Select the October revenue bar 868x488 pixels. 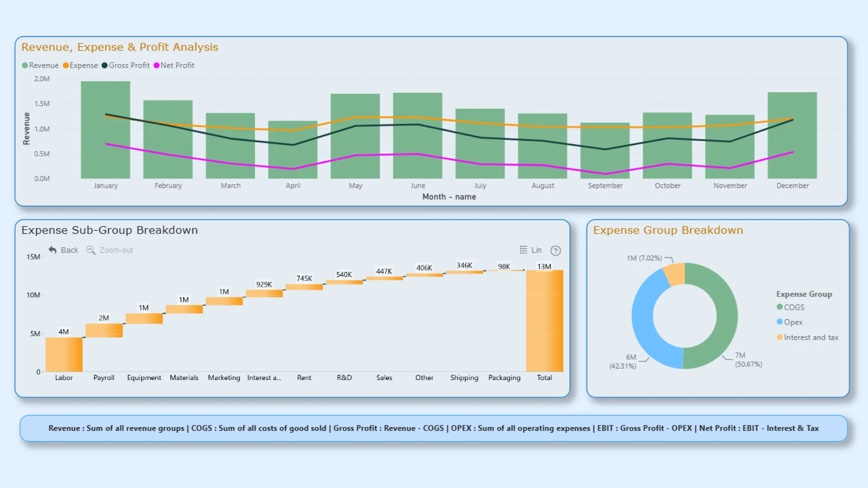(667, 145)
